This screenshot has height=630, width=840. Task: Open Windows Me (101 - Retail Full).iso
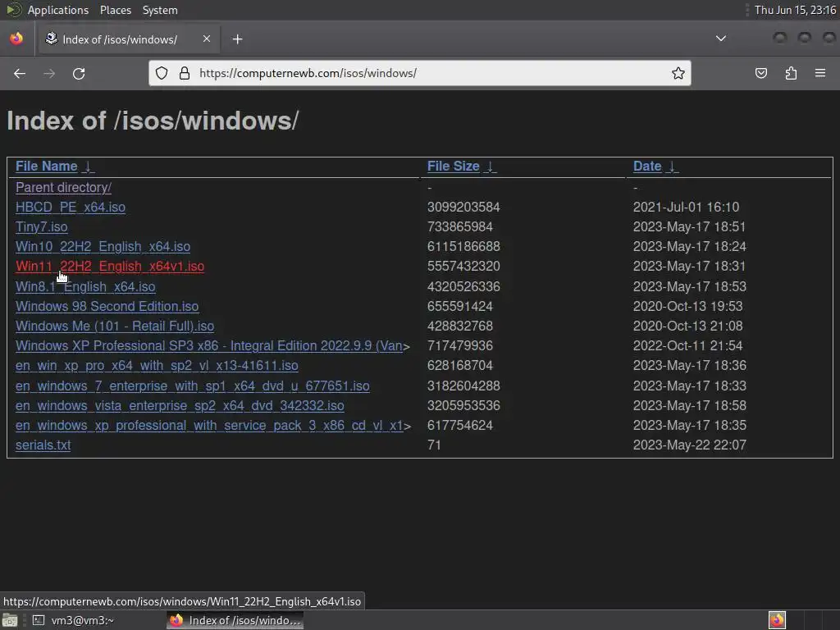click(115, 326)
